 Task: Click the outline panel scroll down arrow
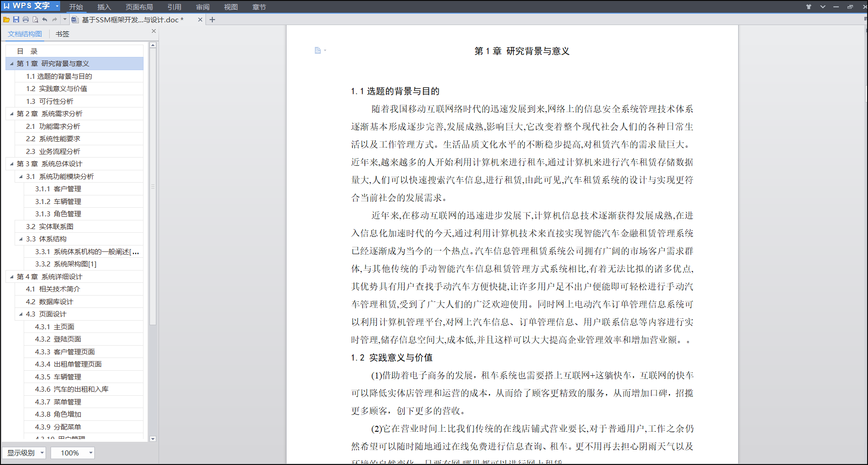[x=153, y=439]
